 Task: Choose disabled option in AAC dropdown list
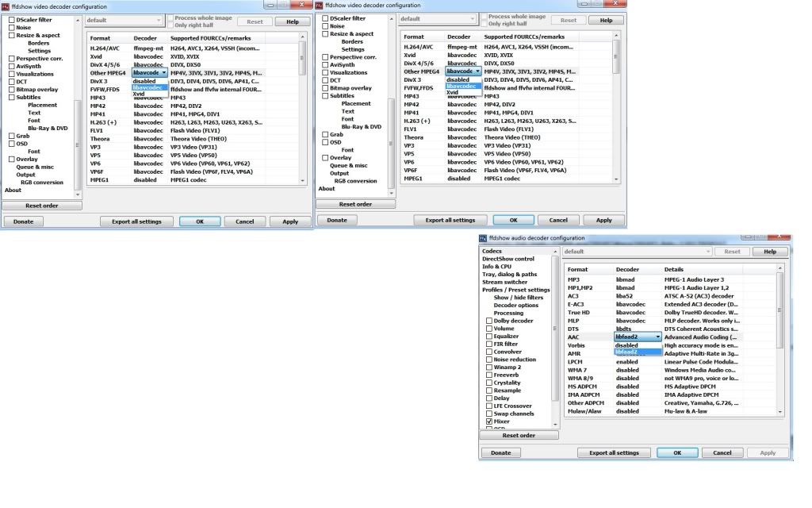click(638, 345)
